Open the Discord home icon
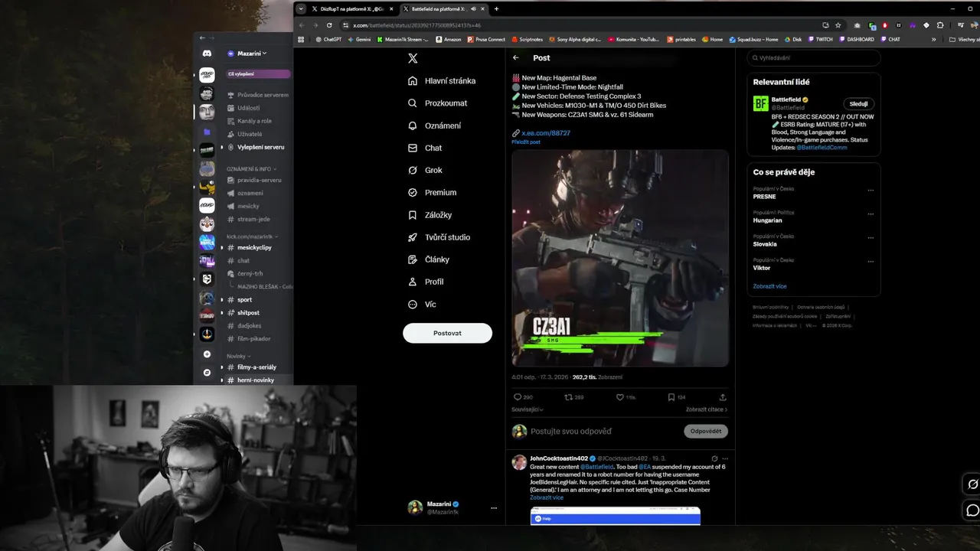Image resolution: width=980 pixels, height=551 pixels. point(207,54)
